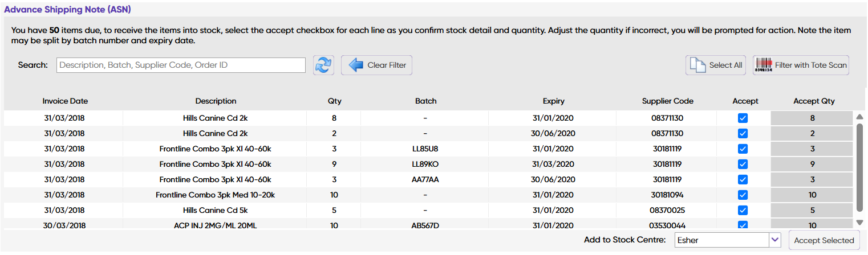Uncheck Accept for Hills Canine Cd 2k qty 8

tap(743, 118)
